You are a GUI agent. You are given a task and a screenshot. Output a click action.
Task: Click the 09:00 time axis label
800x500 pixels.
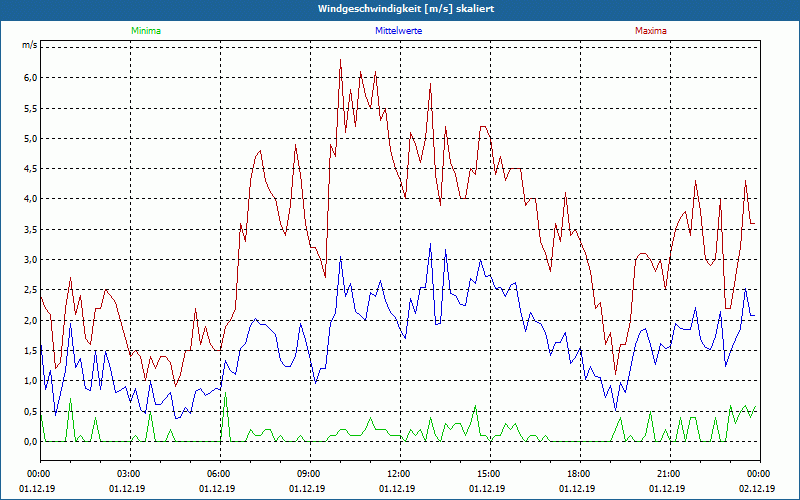pyautogui.click(x=310, y=474)
